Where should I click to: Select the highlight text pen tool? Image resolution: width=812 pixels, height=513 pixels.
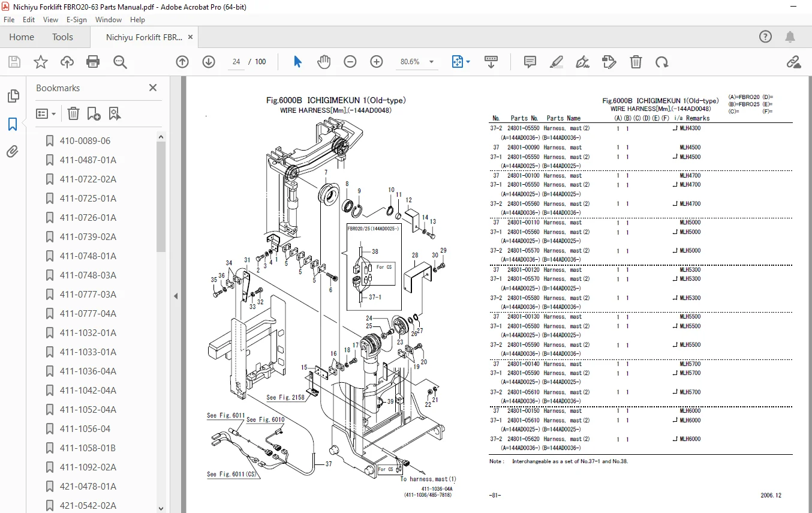click(x=557, y=62)
